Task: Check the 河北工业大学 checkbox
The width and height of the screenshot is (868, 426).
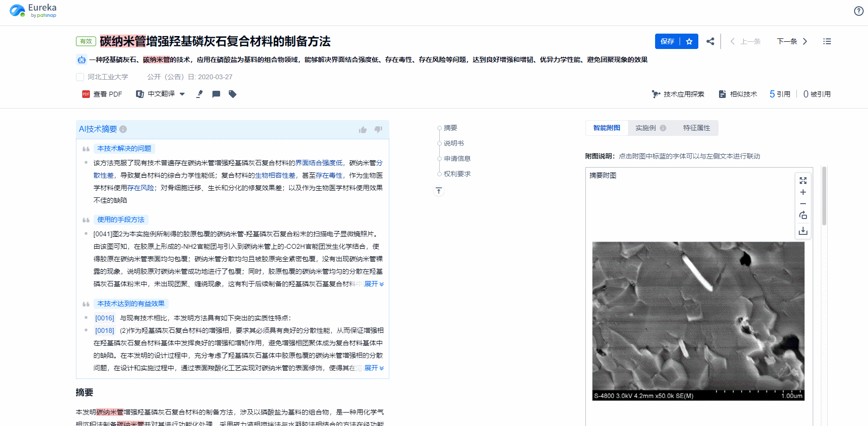Action: pos(80,77)
